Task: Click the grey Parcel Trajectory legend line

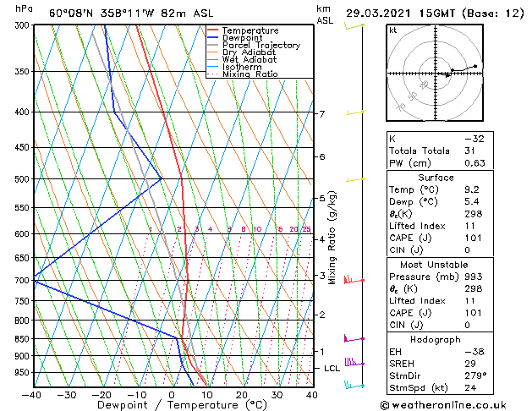Action: [x=213, y=45]
